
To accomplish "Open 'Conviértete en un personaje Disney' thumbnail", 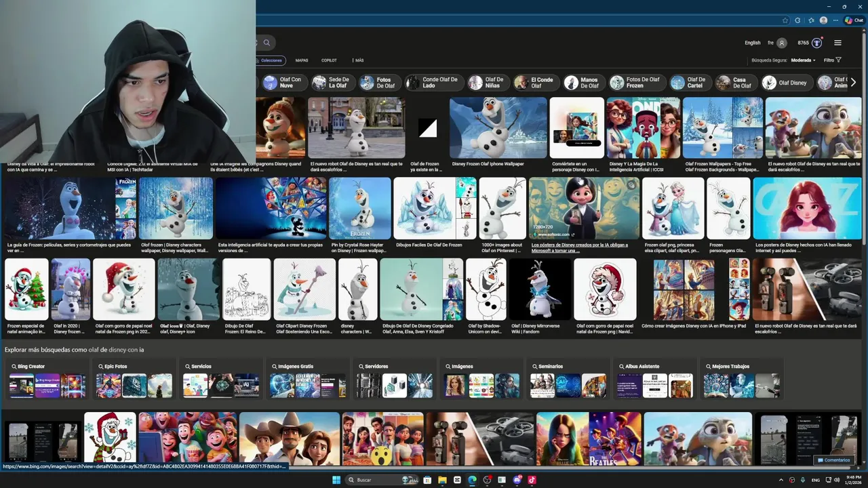I will [x=576, y=128].
